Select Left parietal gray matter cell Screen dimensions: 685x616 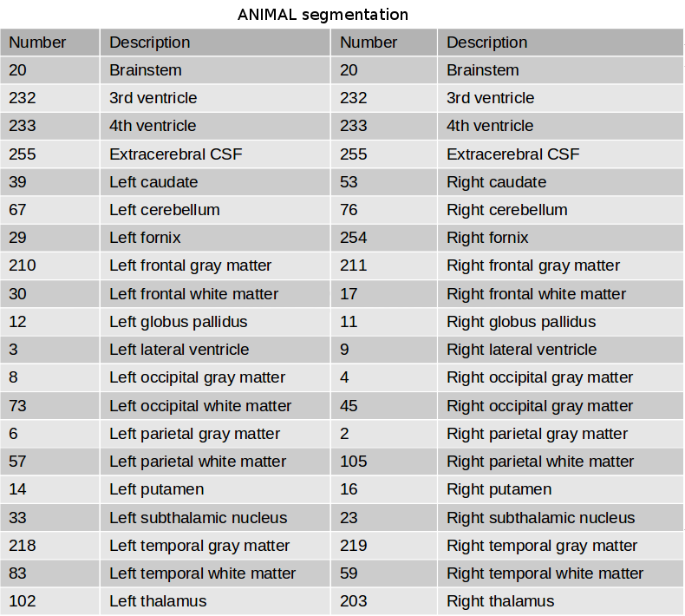[215, 434]
